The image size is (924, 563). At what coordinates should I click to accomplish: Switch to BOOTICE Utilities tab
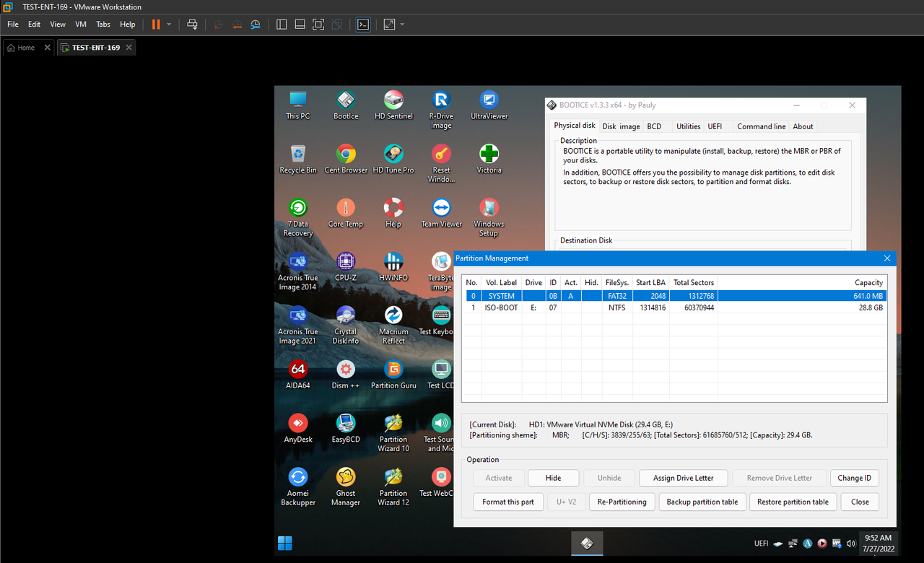[x=688, y=126]
